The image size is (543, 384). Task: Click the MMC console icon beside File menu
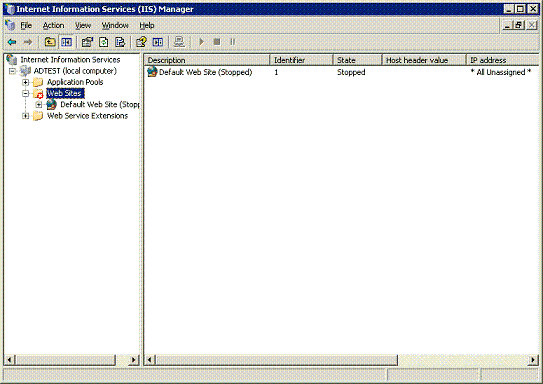pos(10,25)
